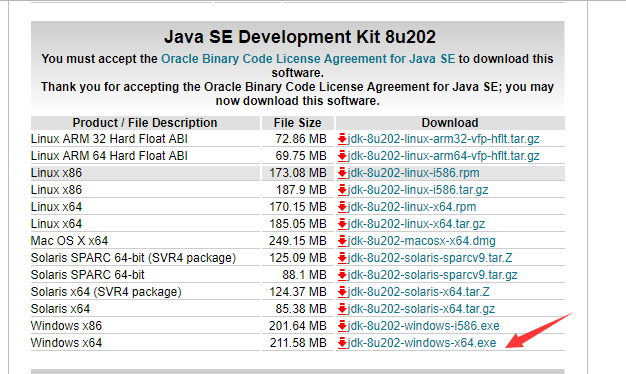Download jdk-8u202-linux-x64.rpm file
The image size is (626, 374).
point(412,207)
